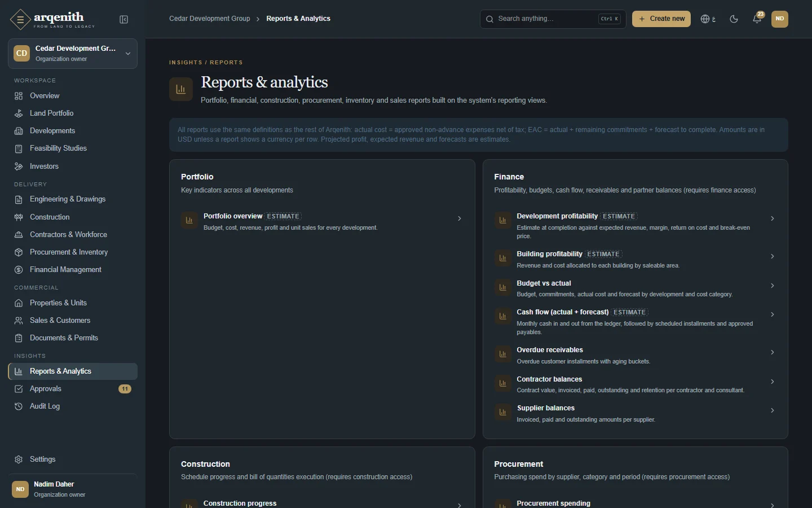
Task: Click the Audit Log history icon
Action: pos(19,406)
